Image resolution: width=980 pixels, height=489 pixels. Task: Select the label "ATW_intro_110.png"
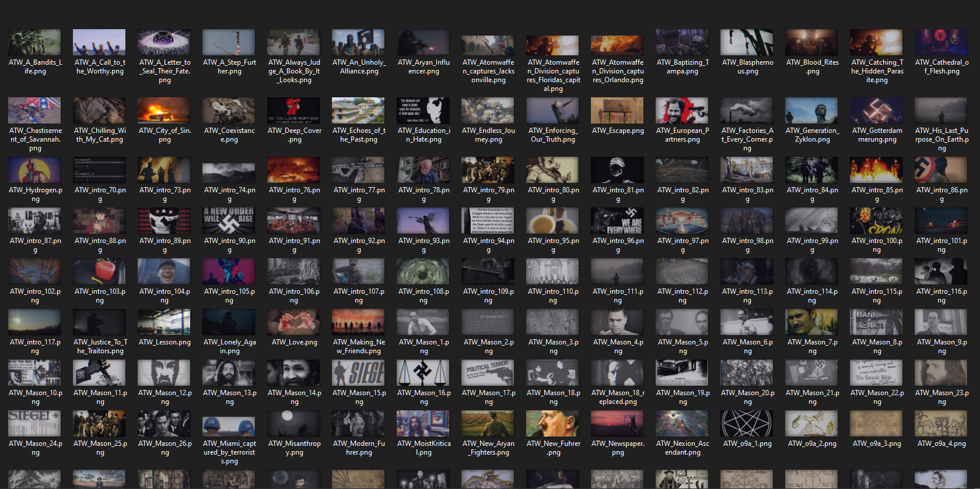(x=553, y=296)
